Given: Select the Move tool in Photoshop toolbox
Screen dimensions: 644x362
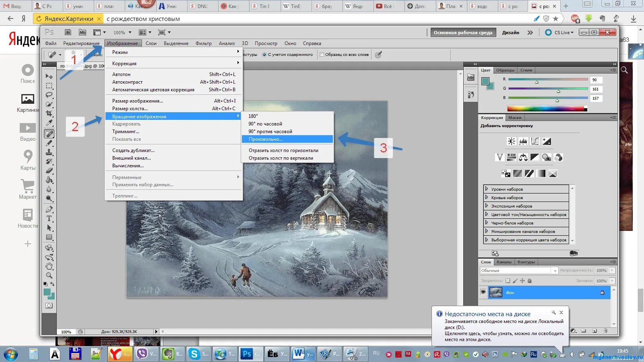Looking at the screenshot, I should 49,76.
